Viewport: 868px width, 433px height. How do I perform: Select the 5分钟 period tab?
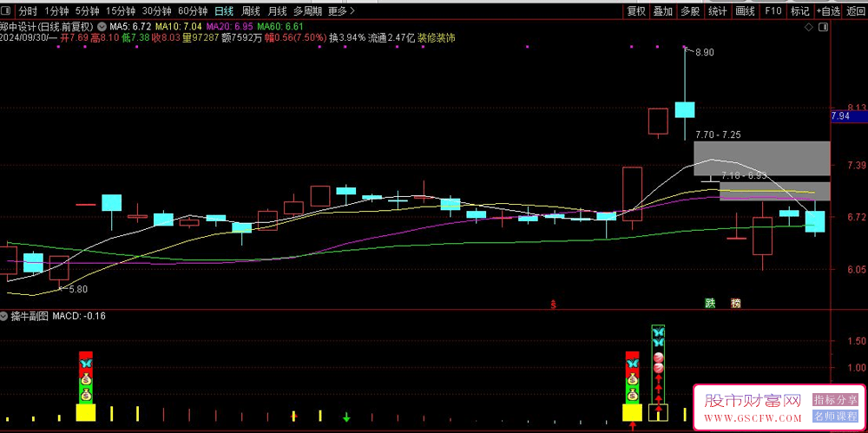[87, 10]
